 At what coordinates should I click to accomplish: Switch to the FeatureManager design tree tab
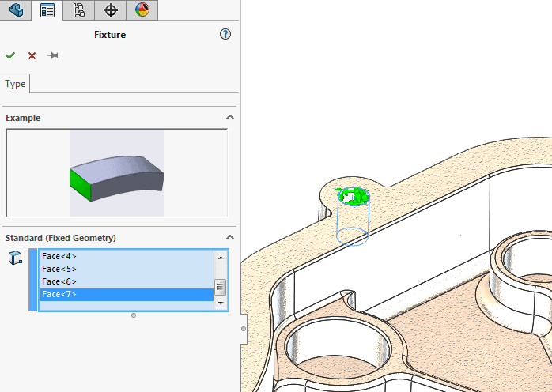[x=16, y=10]
